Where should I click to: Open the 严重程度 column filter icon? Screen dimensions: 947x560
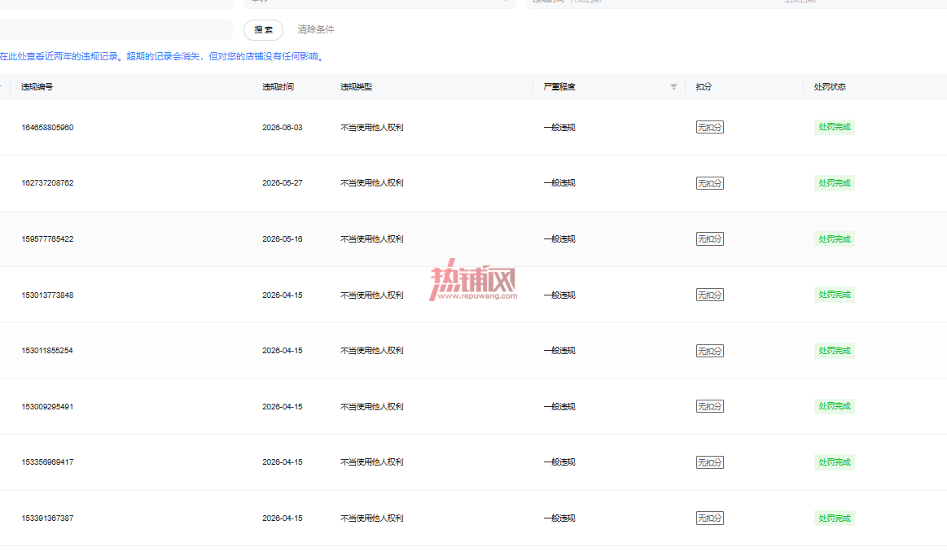(673, 87)
